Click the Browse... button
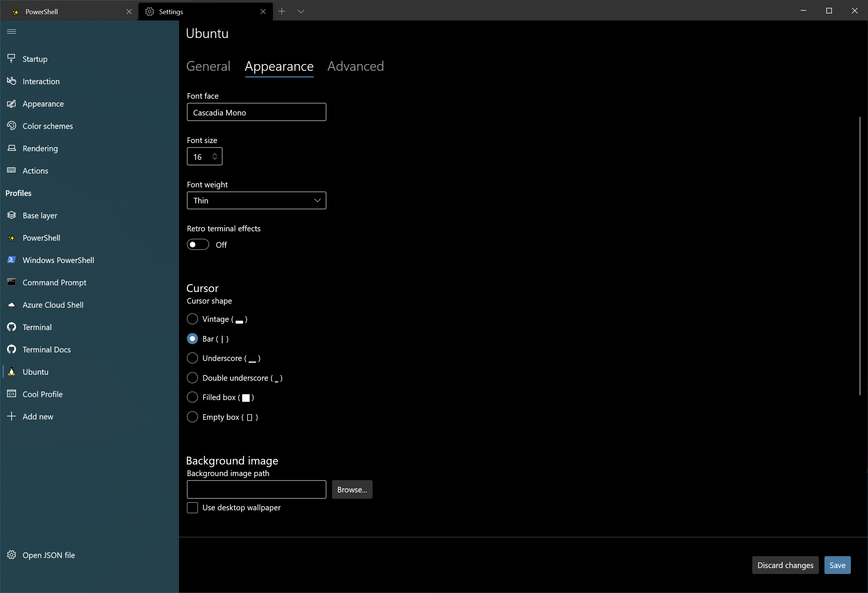The width and height of the screenshot is (868, 593). click(352, 489)
